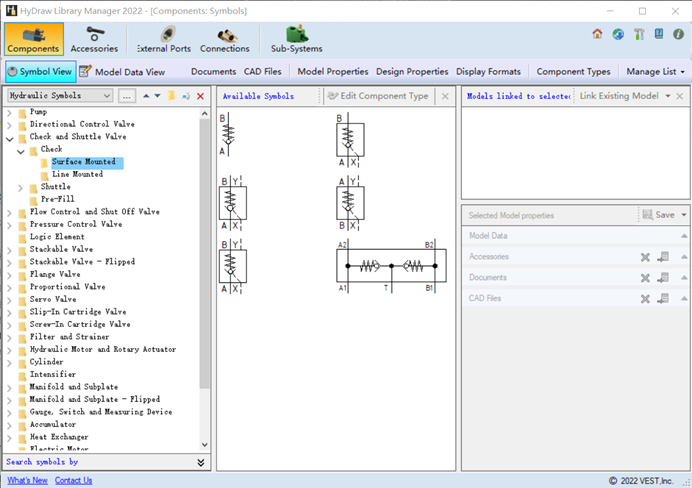Image resolution: width=692 pixels, height=488 pixels.
Task: Select the Line Mounted tree item
Action: pos(77,174)
